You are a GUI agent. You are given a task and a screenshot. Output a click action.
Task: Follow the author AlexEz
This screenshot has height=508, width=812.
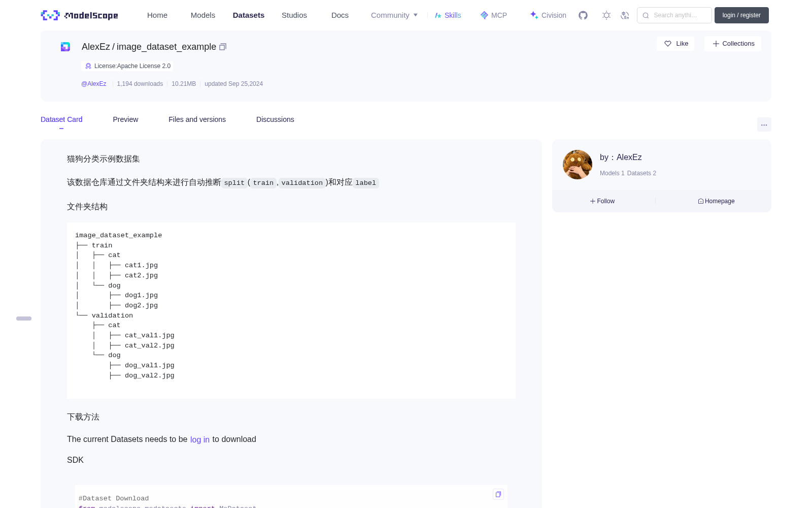click(x=602, y=201)
